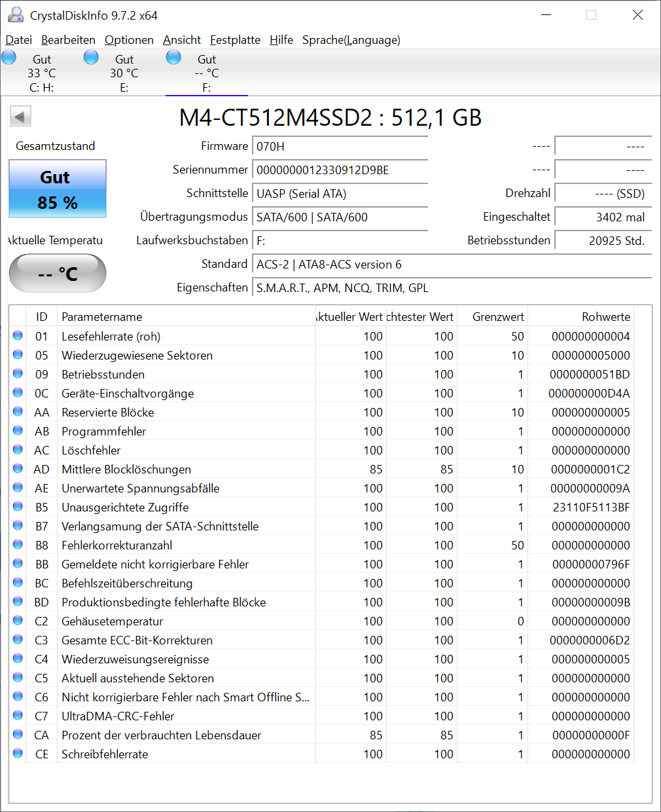
Task: Open the Hilfe menu
Action: point(281,40)
